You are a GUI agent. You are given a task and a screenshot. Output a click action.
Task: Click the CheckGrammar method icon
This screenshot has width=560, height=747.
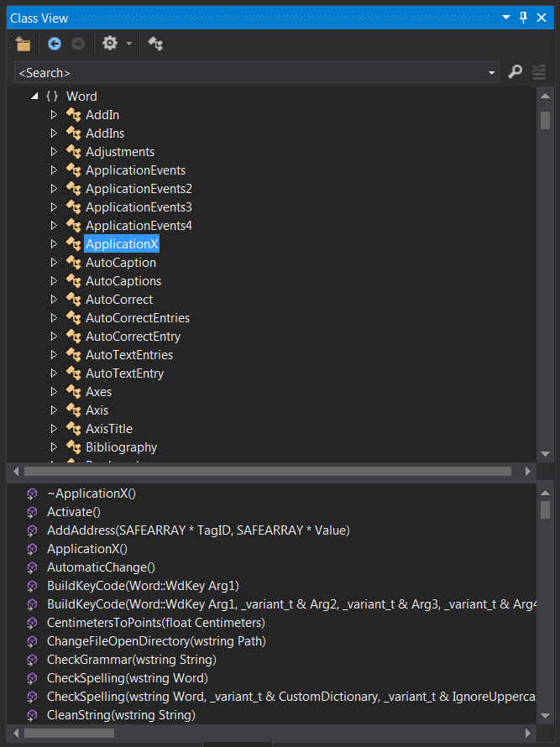pyautogui.click(x=32, y=660)
